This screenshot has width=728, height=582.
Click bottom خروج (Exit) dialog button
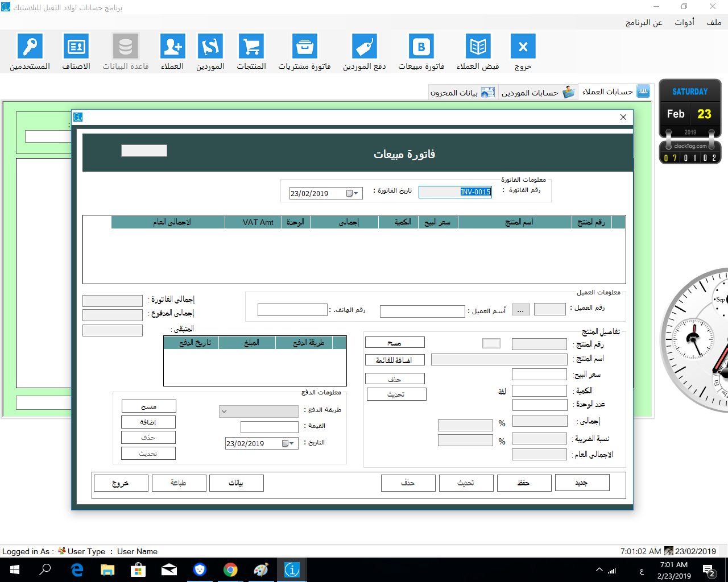point(121,483)
